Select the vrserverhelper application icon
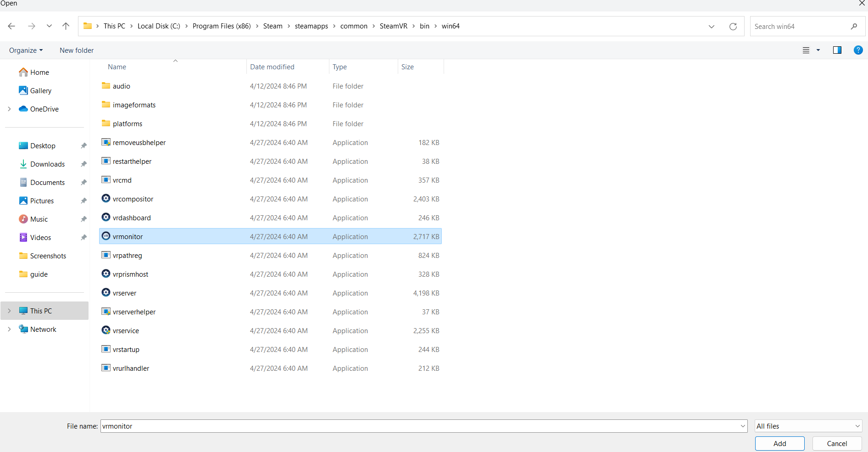Image resolution: width=868 pixels, height=452 pixels. (x=106, y=312)
